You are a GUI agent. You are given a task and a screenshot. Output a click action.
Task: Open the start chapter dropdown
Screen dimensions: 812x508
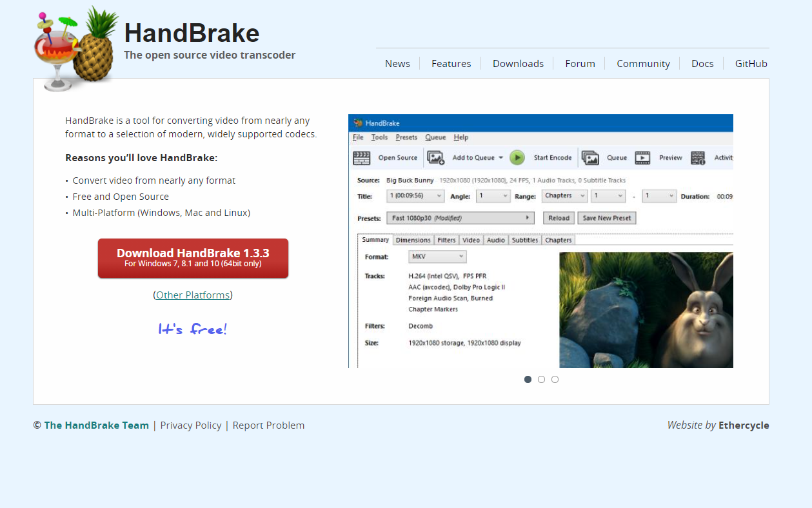coord(608,196)
